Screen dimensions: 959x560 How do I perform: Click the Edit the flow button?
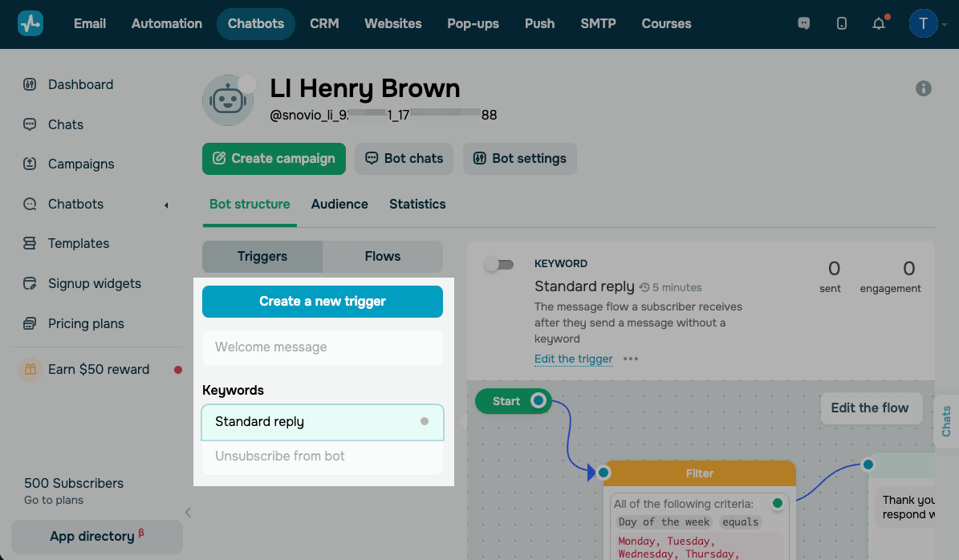870,408
